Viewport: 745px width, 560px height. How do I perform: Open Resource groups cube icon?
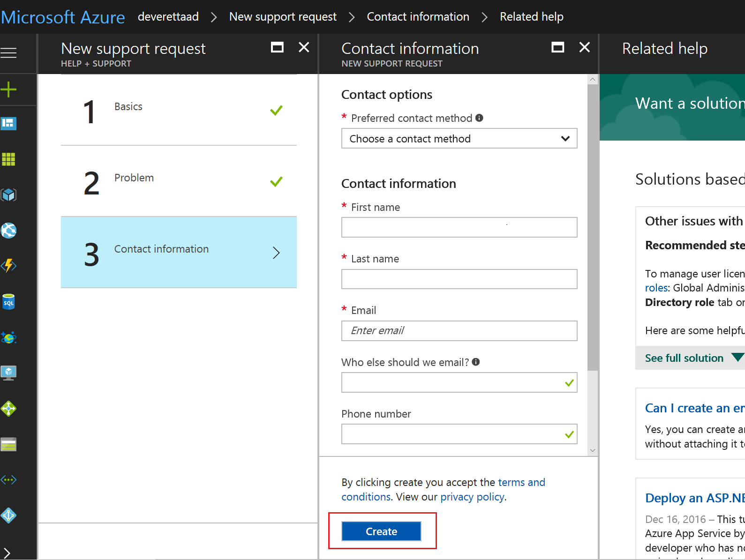[9, 195]
